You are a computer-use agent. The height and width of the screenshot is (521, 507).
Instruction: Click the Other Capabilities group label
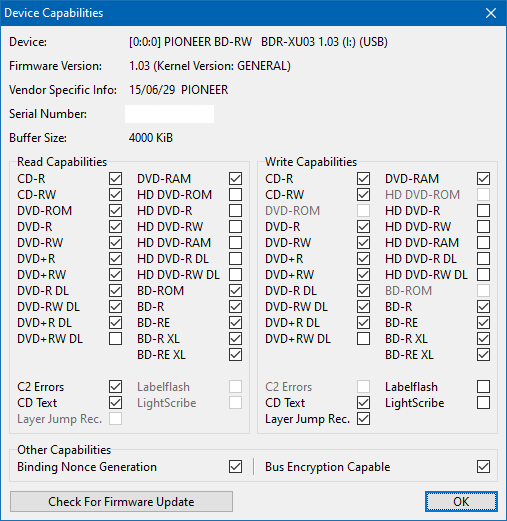[64, 450]
